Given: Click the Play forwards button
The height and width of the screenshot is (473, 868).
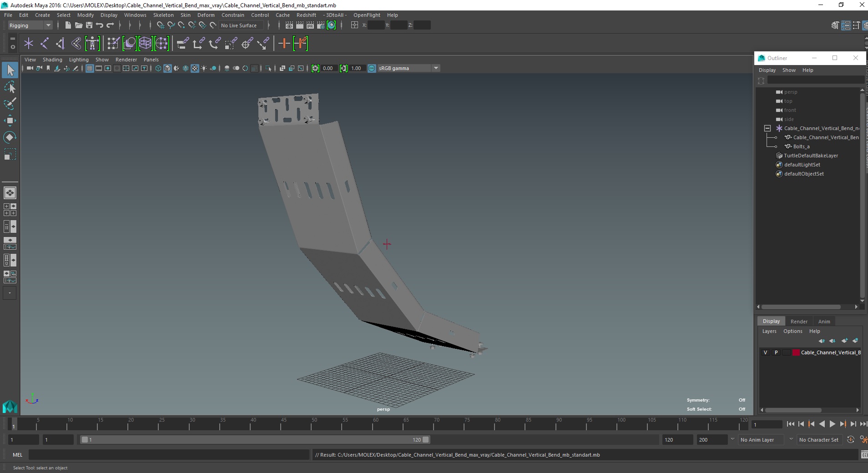Looking at the screenshot, I should (832, 424).
